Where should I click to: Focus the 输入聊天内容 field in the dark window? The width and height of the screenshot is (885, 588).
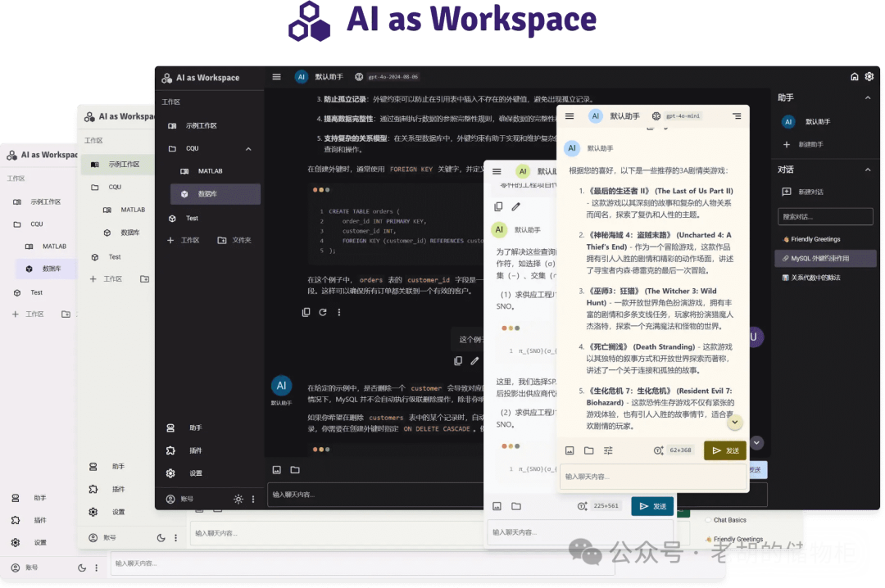click(375, 495)
